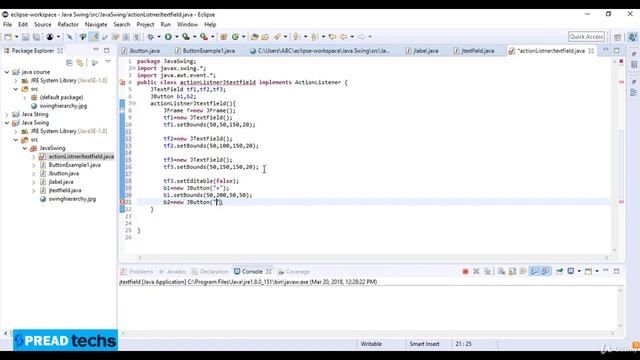Open the Project menu
Screen dimensions: 640x360
[x=145, y=24]
